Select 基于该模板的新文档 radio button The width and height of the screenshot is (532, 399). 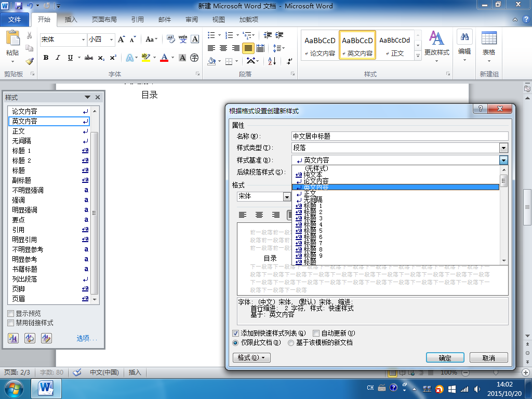(x=291, y=343)
